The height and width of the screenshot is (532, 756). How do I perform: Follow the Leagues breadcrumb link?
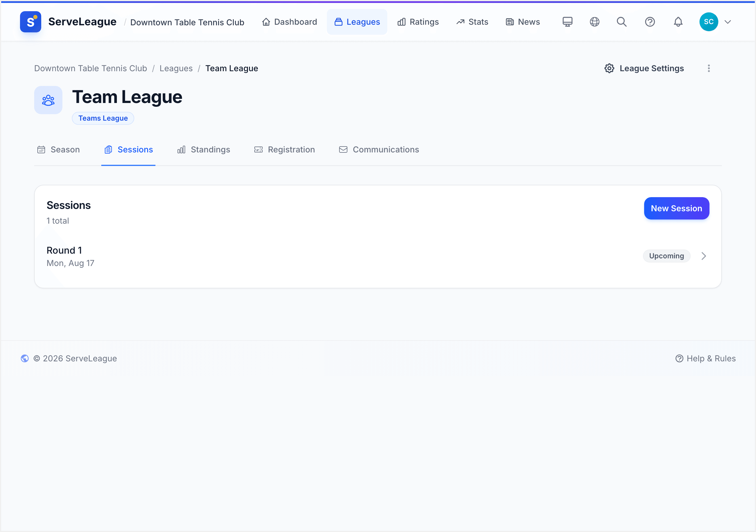pos(176,69)
